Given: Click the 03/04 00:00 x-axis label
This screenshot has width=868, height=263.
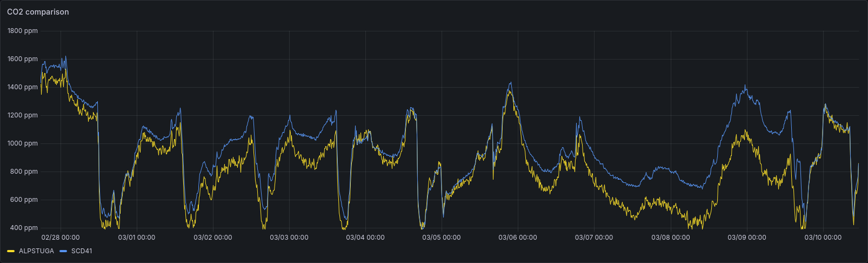Looking at the screenshot, I should pyautogui.click(x=365, y=237).
